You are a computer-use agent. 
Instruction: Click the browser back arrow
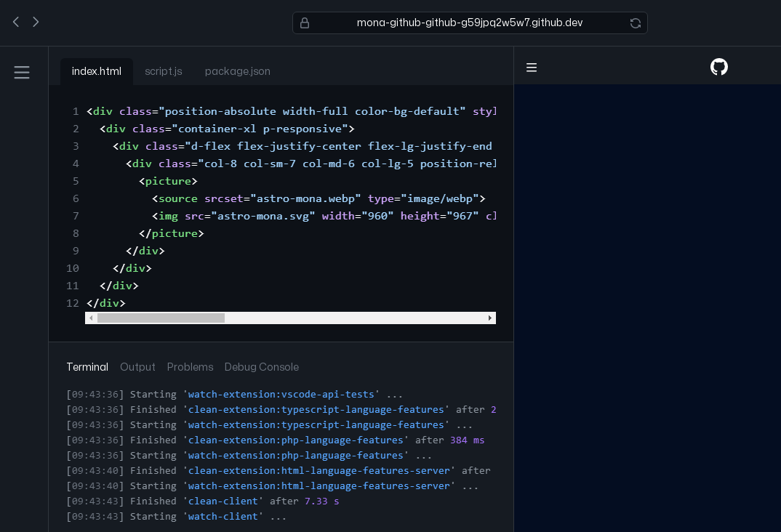point(15,22)
